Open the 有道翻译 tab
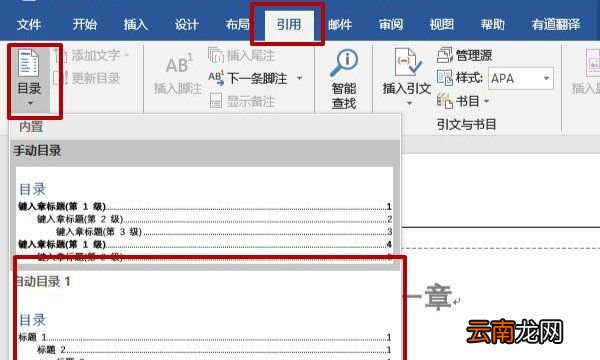Screen dimensions: 600x360 pyautogui.click(x=556, y=25)
